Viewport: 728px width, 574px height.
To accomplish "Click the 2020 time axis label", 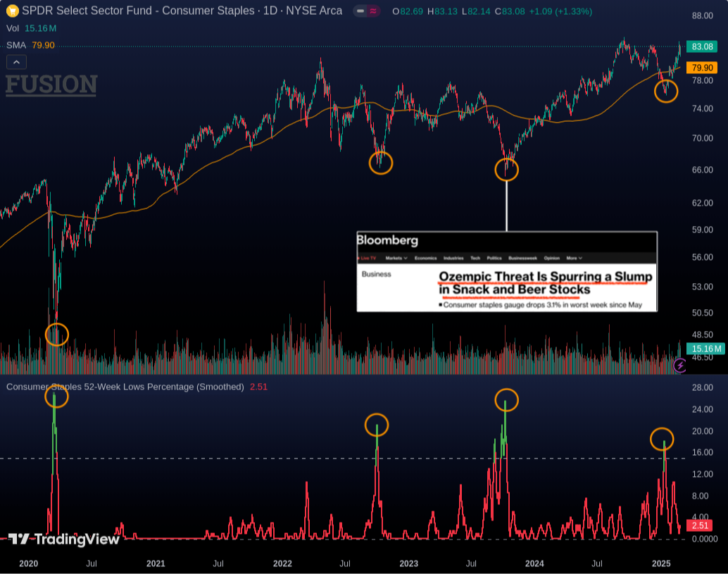I will click(x=28, y=563).
